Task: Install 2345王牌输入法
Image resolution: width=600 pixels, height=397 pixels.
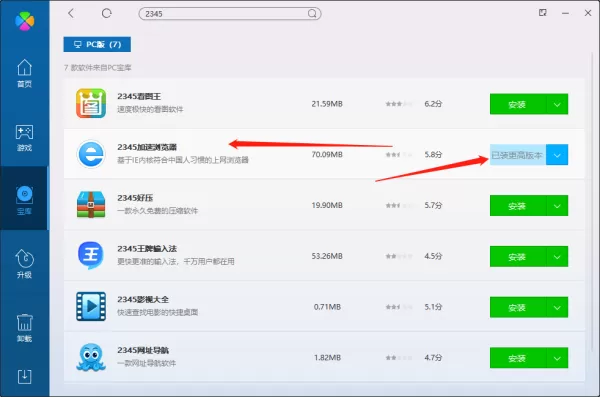Action: (518, 256)
